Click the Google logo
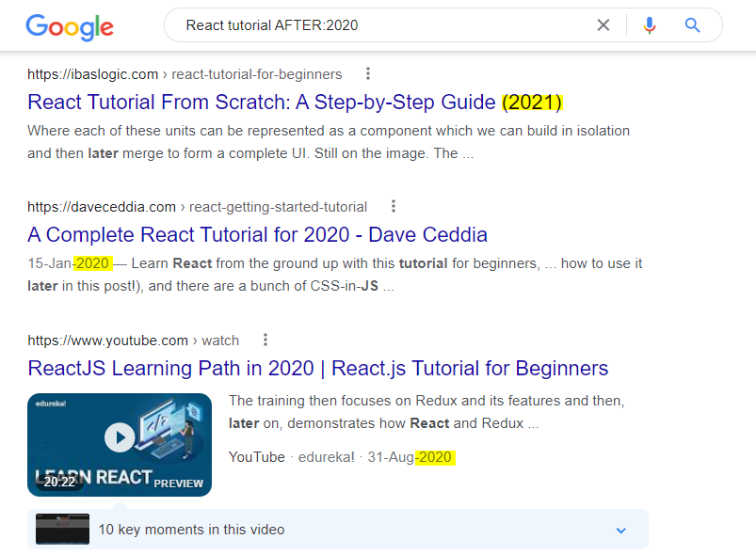 click(70, 27)
